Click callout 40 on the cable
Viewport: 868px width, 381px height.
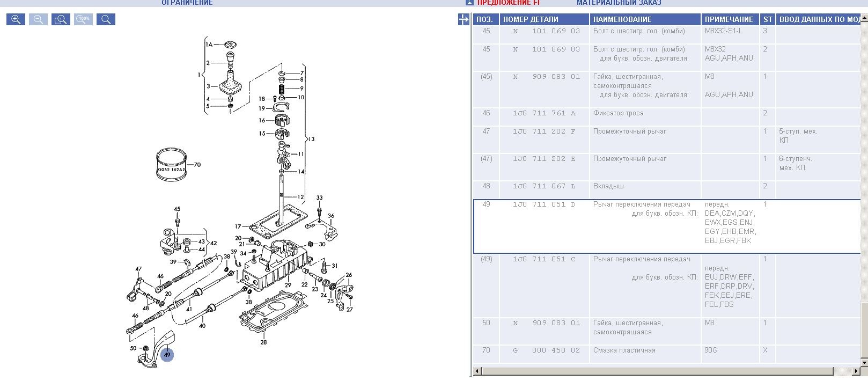202,326
